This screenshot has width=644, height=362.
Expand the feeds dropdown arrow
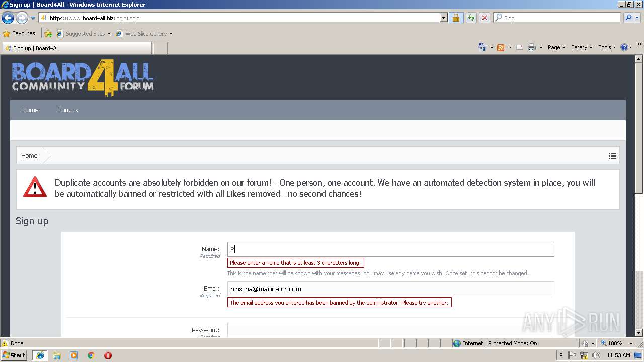(x=510, y=47)
